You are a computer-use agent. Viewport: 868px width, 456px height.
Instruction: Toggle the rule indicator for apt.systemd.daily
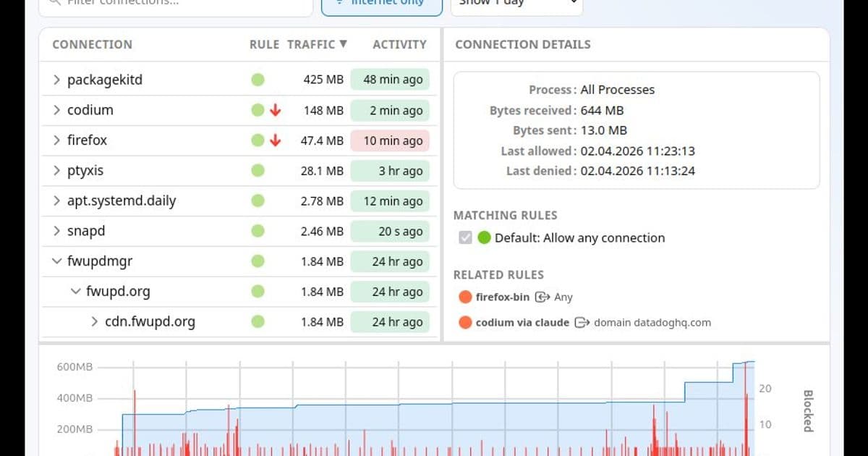point(258,200)
